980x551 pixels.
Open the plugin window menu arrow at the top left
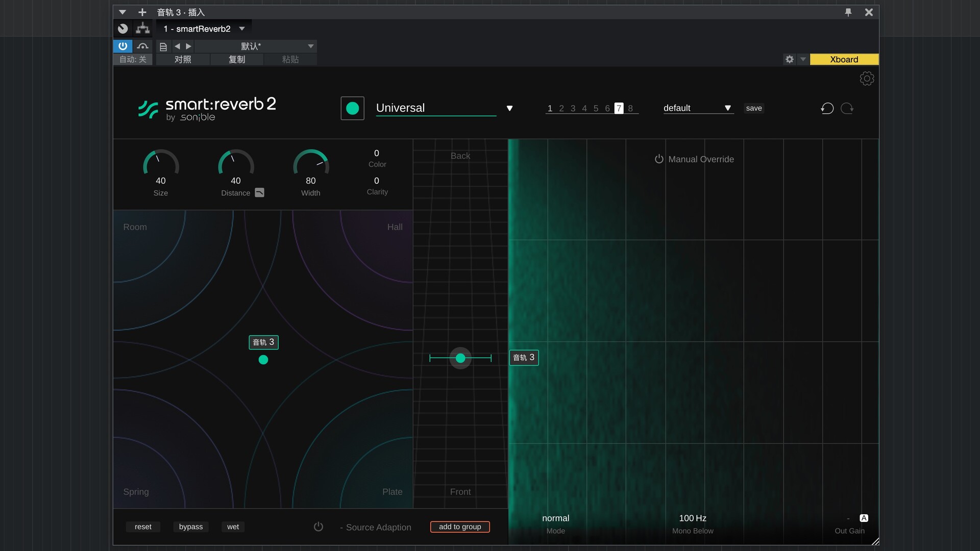coord(122,12)
